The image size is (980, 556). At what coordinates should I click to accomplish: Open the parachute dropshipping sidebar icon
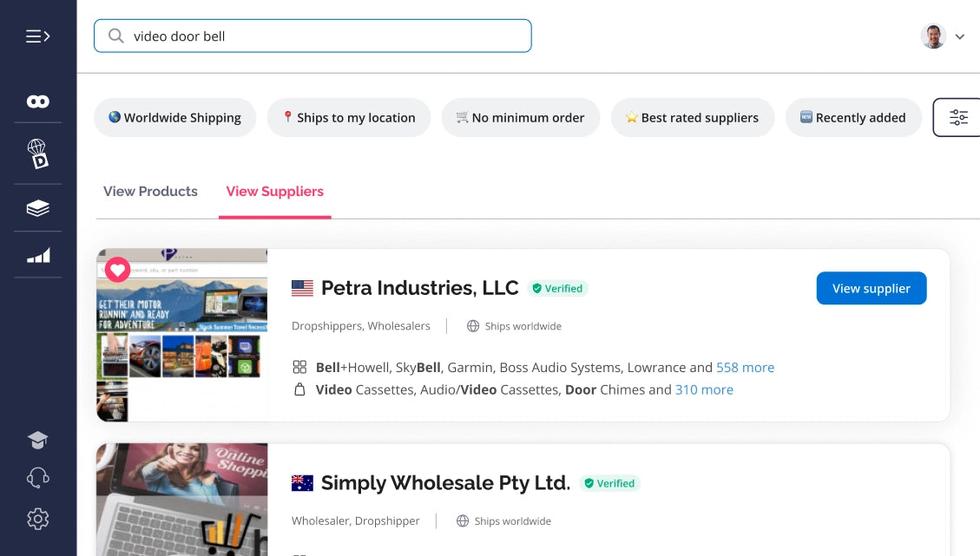[x=37, y=154]
